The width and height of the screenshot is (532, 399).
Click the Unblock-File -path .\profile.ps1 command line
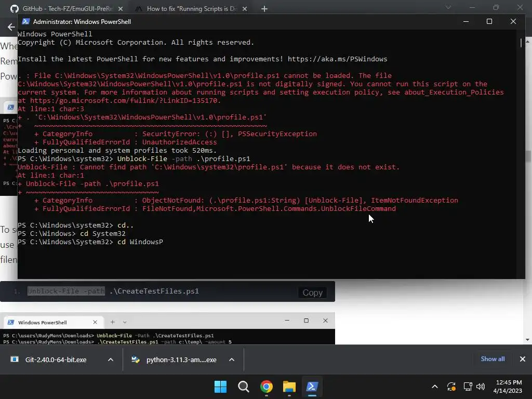[134, 159]
